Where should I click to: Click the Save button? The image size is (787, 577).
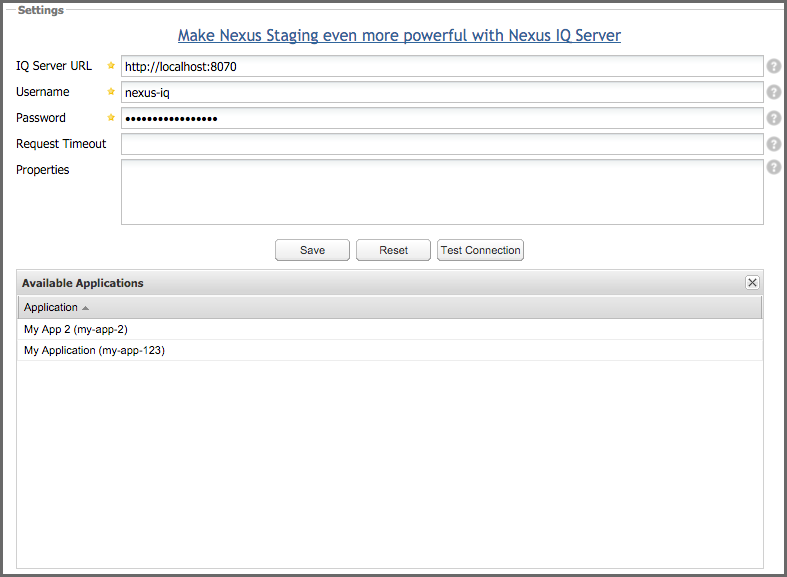pyautogui.click(x=312, y=250)
